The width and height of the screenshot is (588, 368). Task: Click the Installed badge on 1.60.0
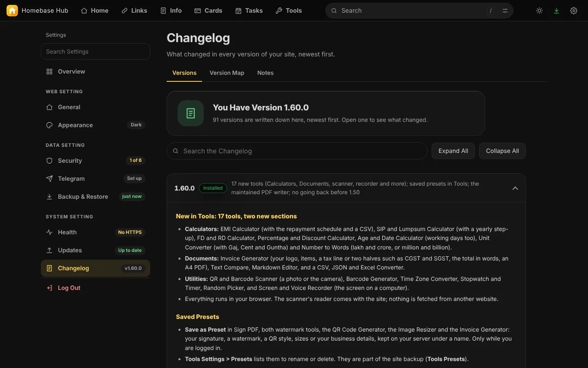point(213,188)
